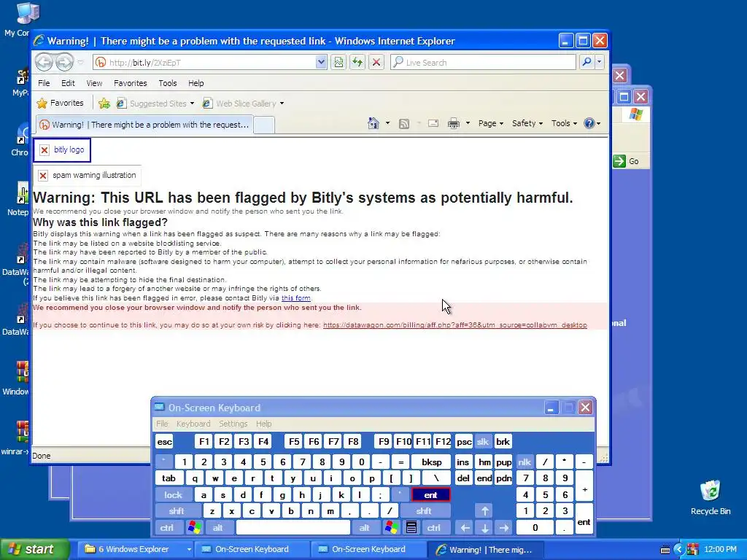
Task: Click the context menu key on keyboard
Action: [411, 528]
